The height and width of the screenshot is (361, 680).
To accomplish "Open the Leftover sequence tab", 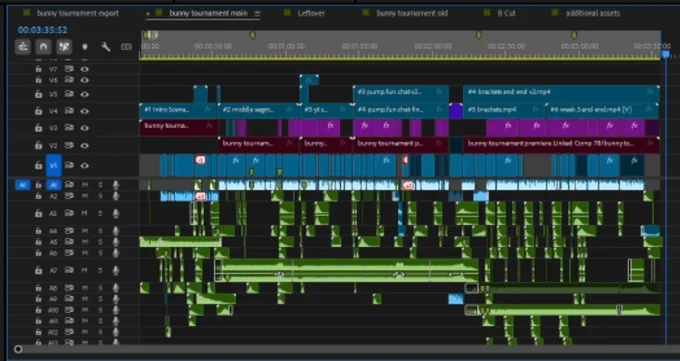I will (311, 13).
